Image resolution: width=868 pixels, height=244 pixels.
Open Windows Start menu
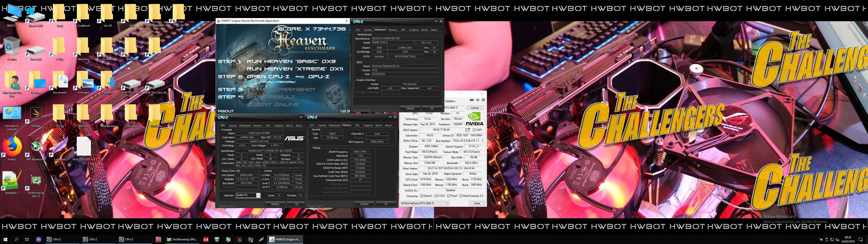5,240
